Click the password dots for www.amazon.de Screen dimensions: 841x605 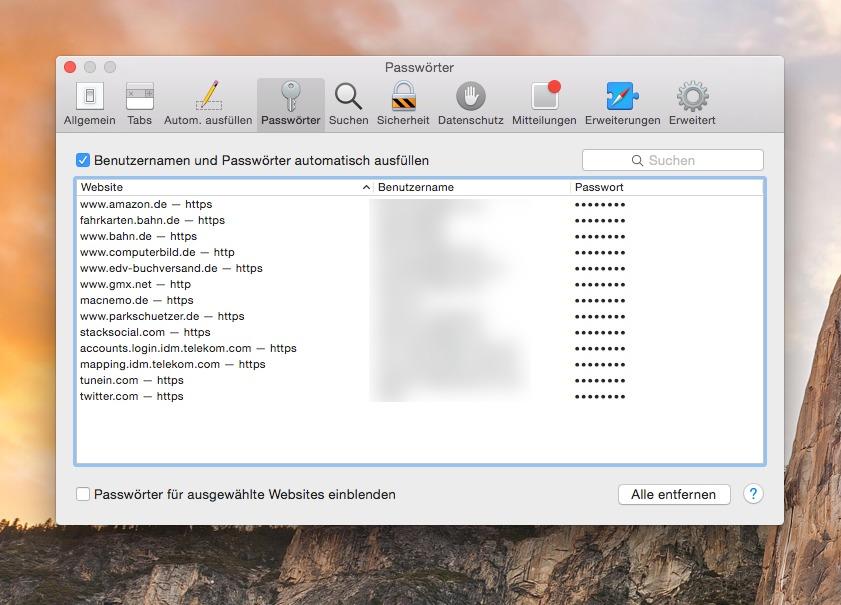click(600, 205)
